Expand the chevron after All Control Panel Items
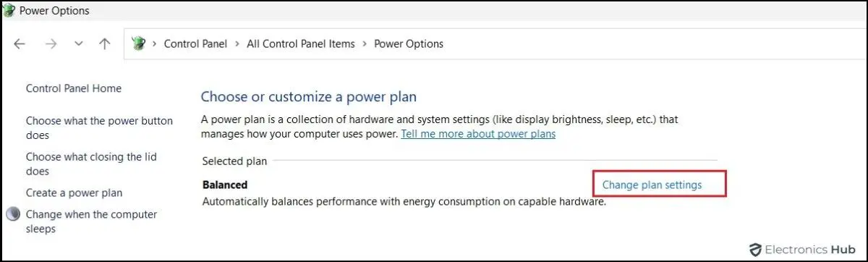This screenshot has height=262, width=868. click(x=365, y=44)
